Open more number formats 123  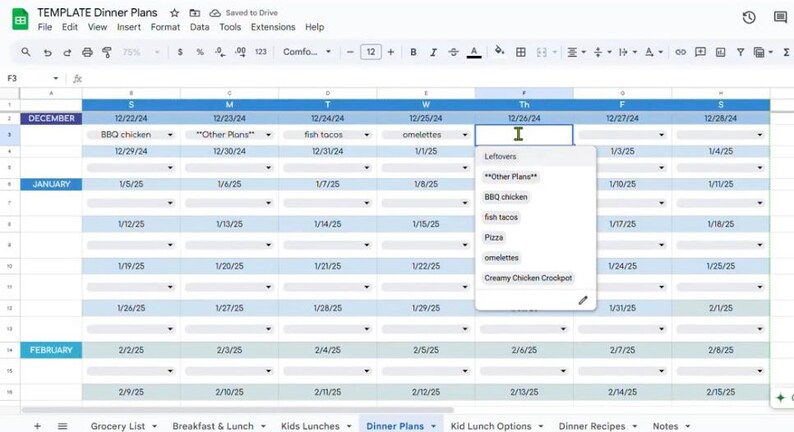[x=261, y=52]
